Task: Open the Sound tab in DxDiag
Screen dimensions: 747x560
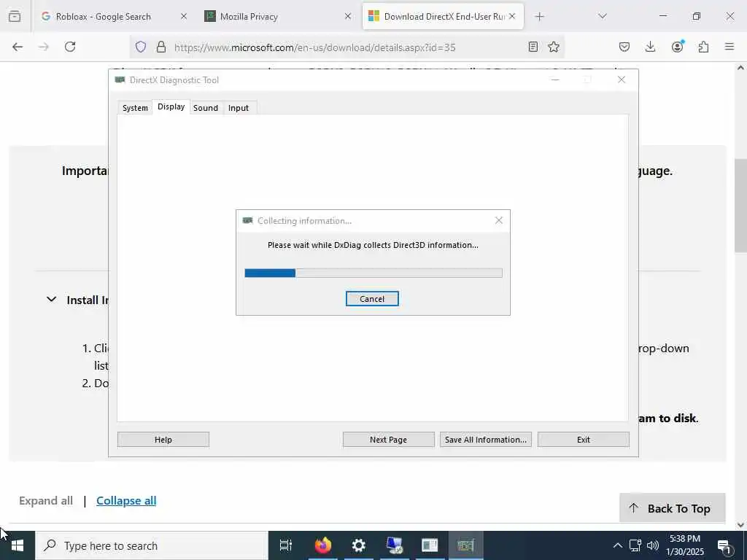Action: [205, 108]
